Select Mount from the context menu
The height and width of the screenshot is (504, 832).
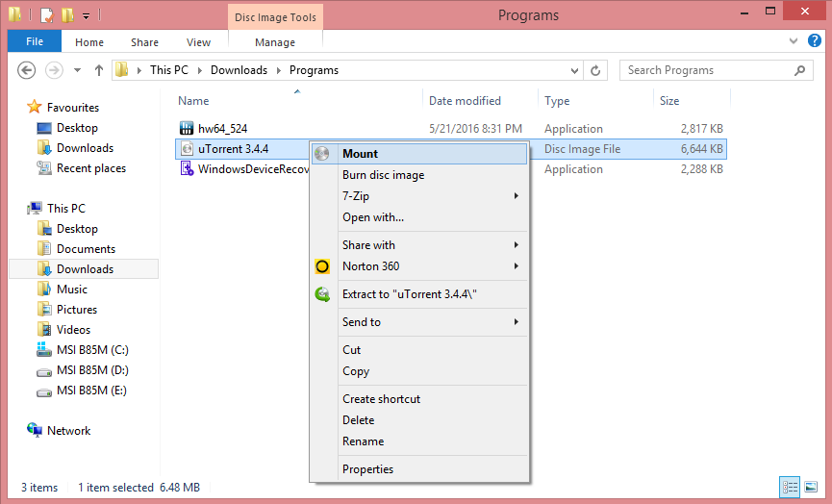[419, 153]
